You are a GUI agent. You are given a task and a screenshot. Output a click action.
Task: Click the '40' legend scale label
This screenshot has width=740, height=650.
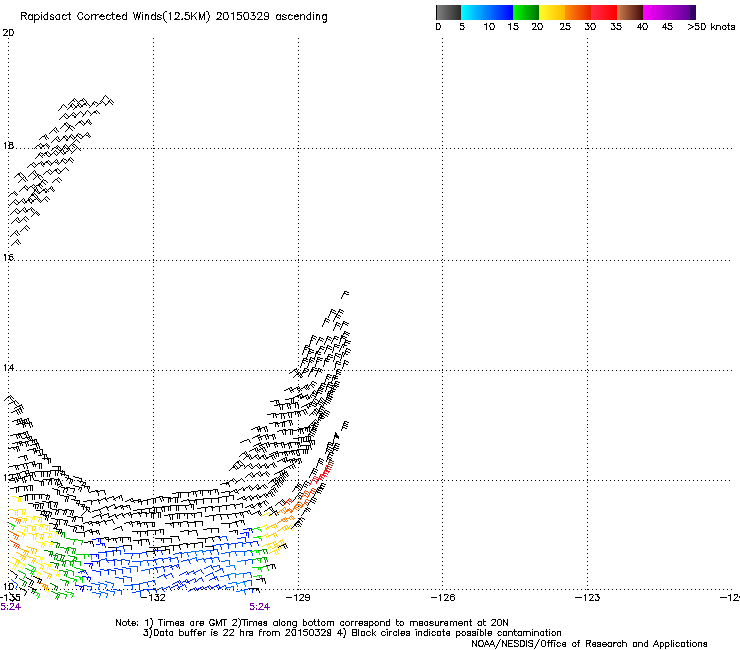(x=642, y=27)
